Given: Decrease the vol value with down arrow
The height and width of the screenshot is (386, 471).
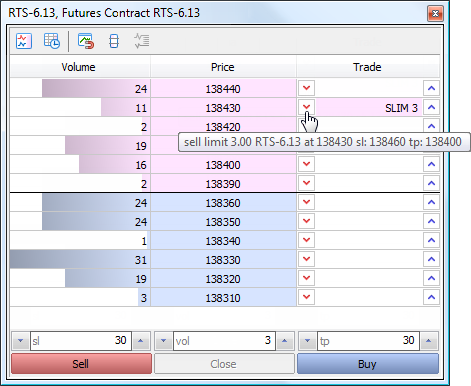Looking at the screenshot, I should pos(163,341).
